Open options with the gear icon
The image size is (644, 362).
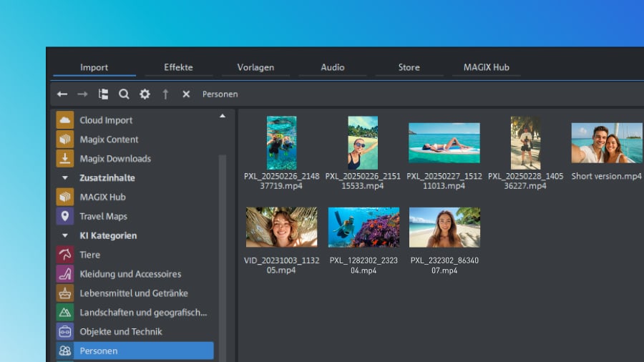coord(145,94)
